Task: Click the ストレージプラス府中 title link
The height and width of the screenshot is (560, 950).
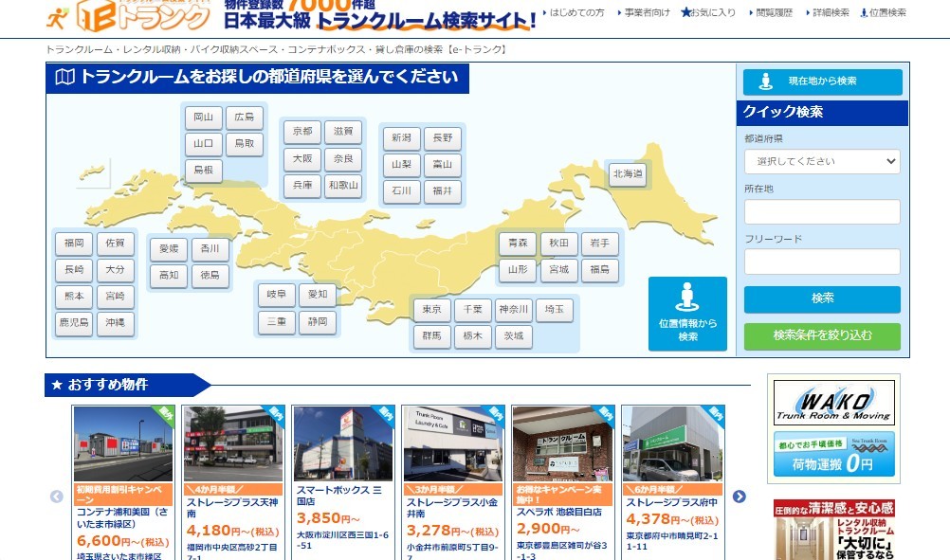Action: tap(671, 502)
